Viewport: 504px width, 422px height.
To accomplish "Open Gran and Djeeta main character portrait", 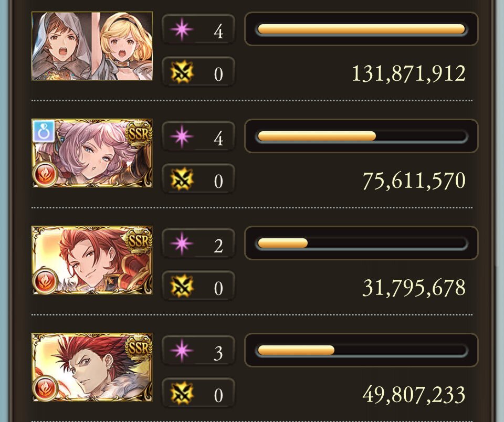I will coord(92,46).
